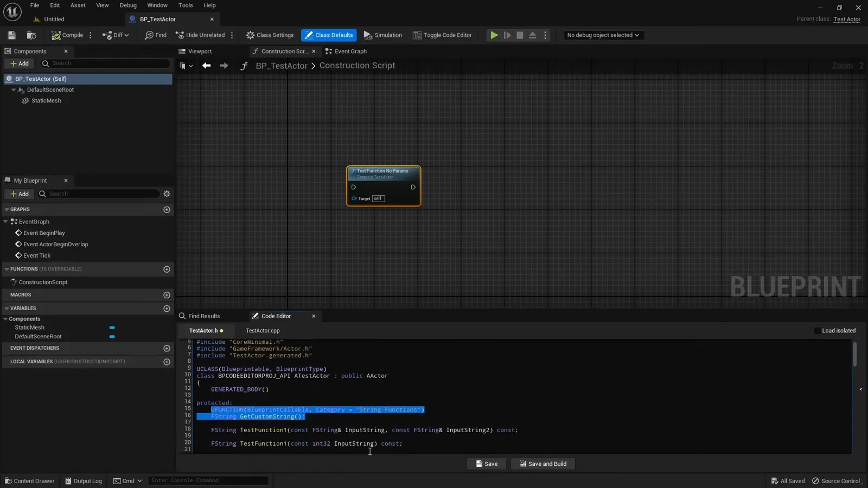Click the Browse to asset icon
This screenshot has width=868, height=488.
31,35
